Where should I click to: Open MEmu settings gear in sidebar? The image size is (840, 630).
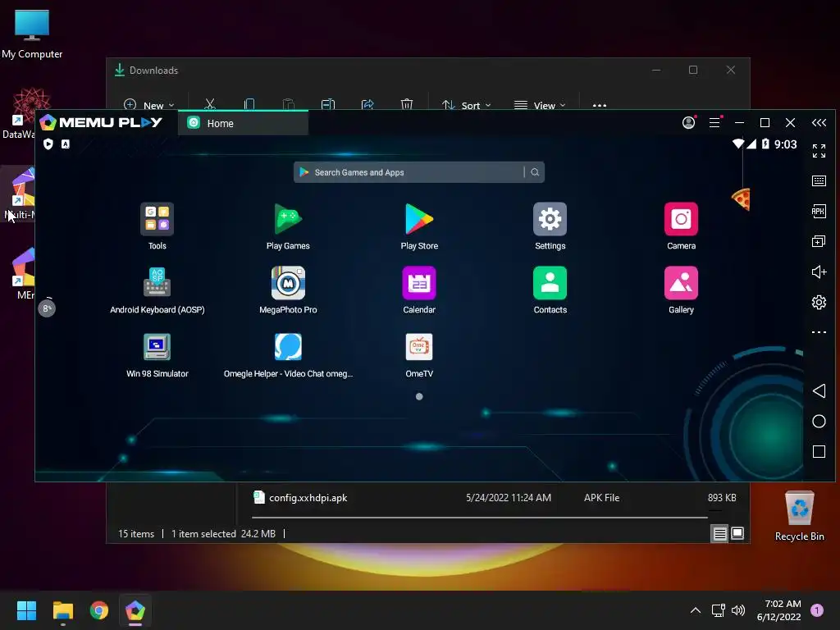click(x=819, y=302)
